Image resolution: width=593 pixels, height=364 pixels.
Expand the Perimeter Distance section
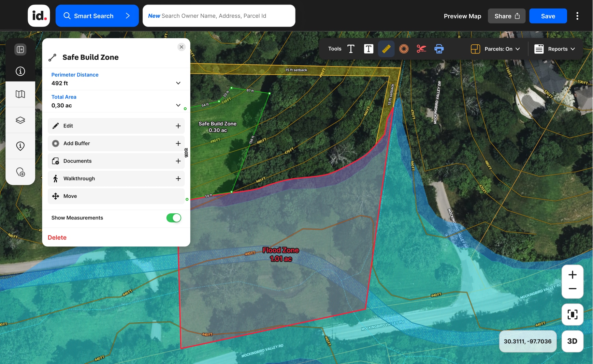(x=178, y=83)
